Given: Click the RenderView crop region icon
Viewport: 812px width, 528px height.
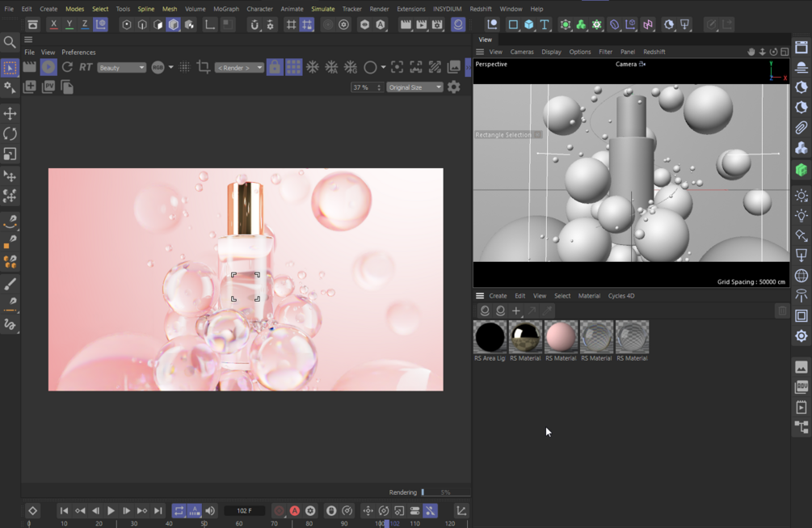Looking at the screenshot, I should tap(204, 67).
